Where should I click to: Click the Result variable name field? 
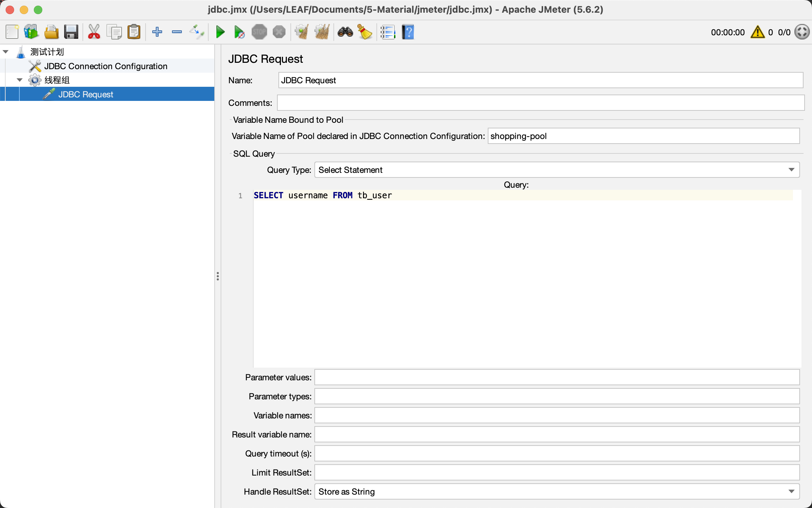pyautogui.click(x=557, y=435)
